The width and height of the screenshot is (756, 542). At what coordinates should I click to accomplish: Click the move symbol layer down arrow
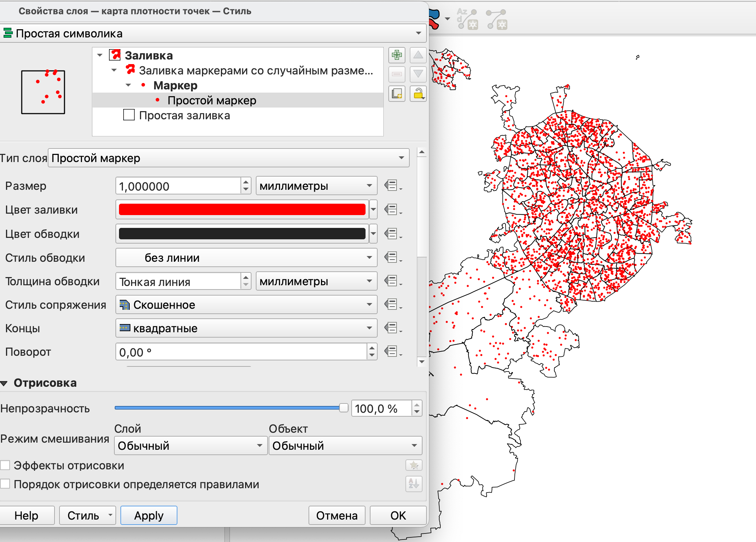pyautogui.click(x=418, y=74)
